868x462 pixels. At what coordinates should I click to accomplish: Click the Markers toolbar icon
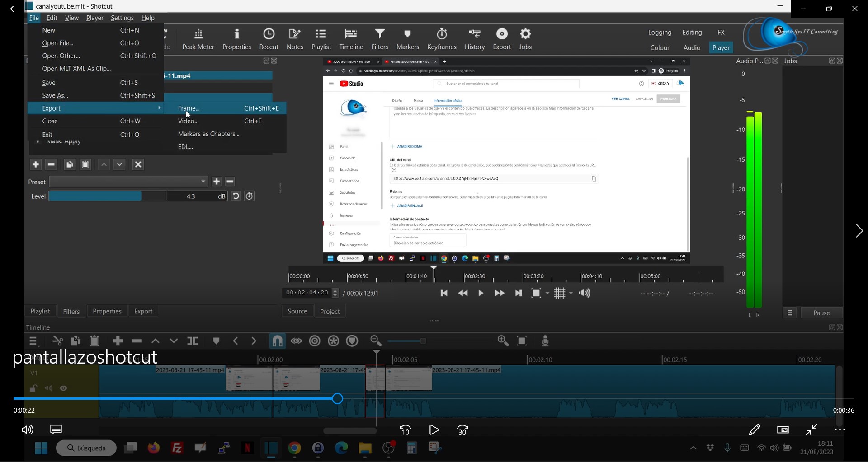coord(407,39)
